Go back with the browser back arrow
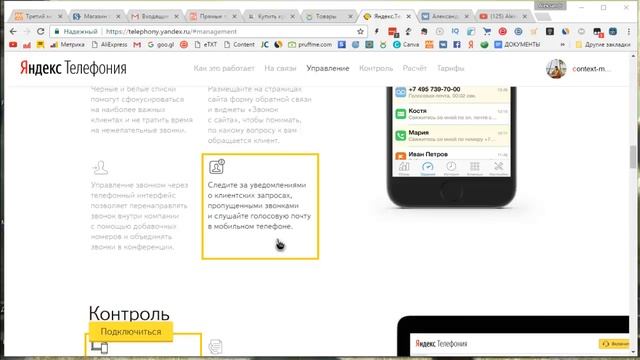This screenshot has width=640, height=360. click(13, 31)
